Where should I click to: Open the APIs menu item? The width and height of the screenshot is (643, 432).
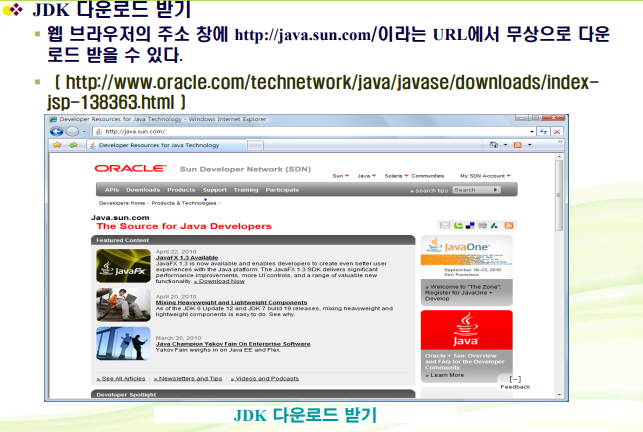112,190
